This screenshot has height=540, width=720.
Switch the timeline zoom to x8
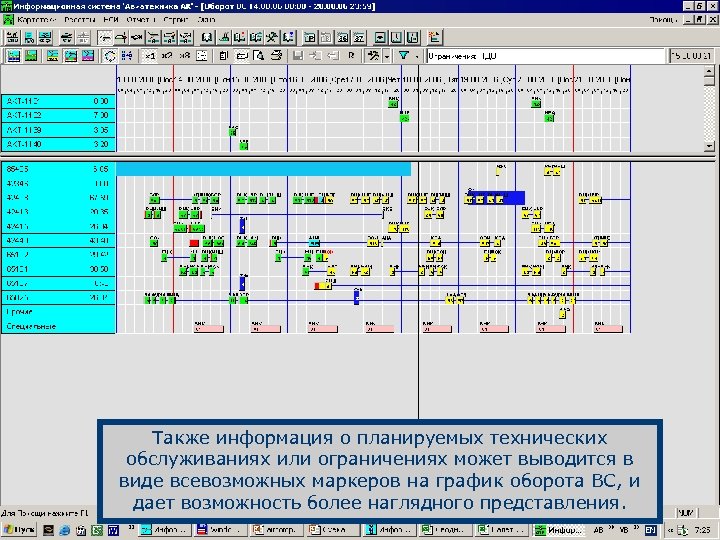click(184, 56)
